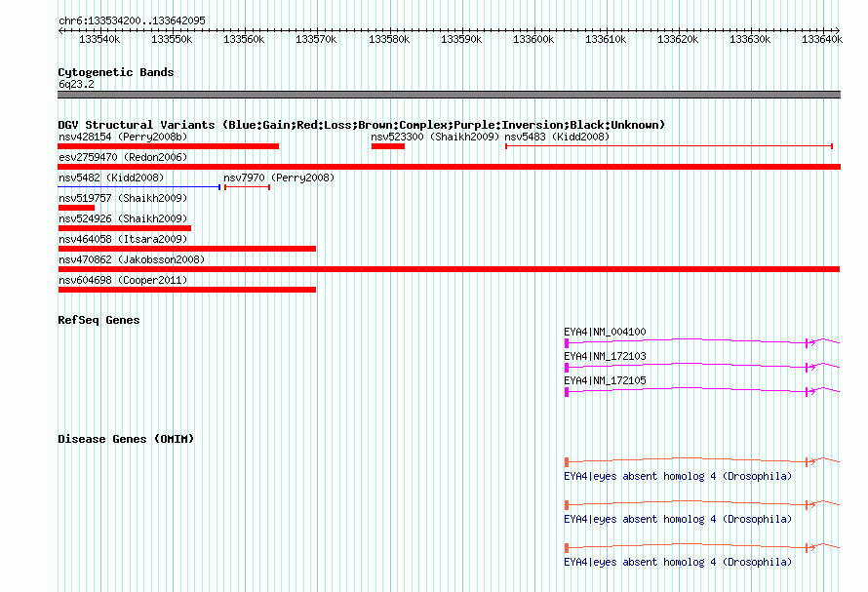Click the 133630k ruler position label

click(750, 39)
